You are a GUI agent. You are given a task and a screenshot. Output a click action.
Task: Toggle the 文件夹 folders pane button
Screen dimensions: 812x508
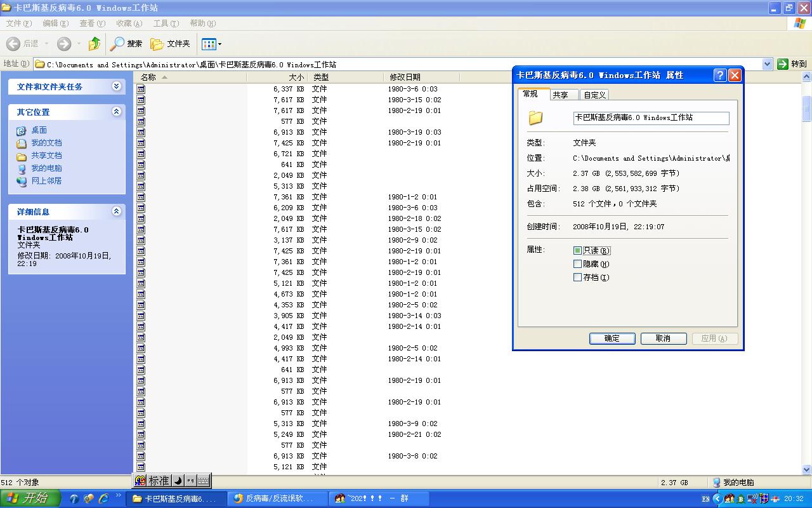coord(170,44)
